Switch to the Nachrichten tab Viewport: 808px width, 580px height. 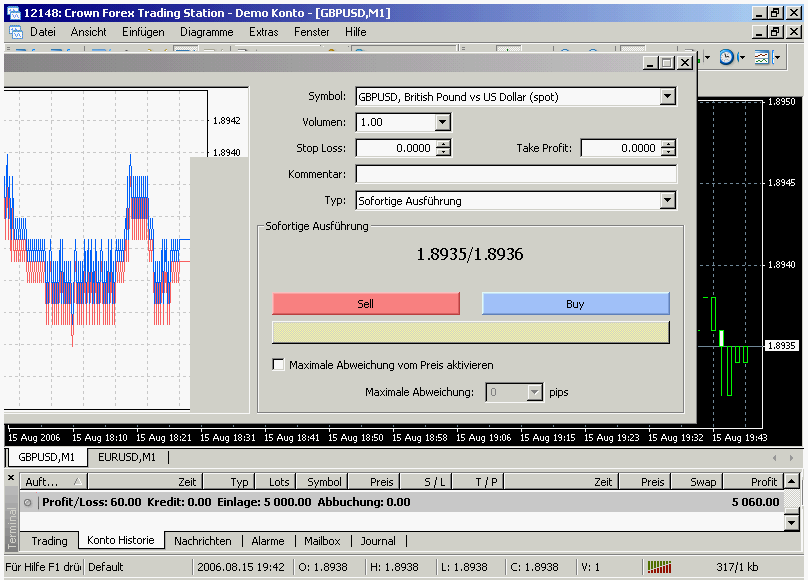coord(202,541)
